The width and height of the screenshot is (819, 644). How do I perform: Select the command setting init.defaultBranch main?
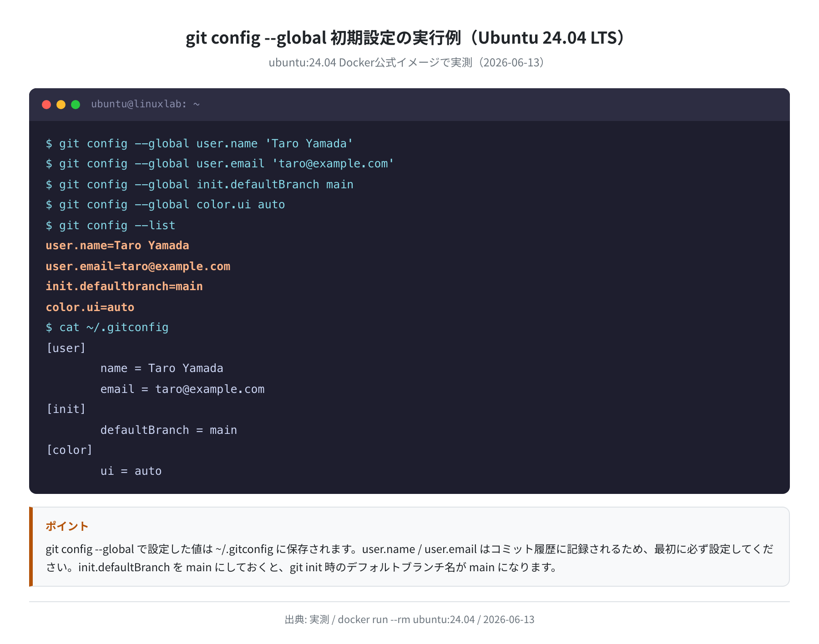[199, 185]
